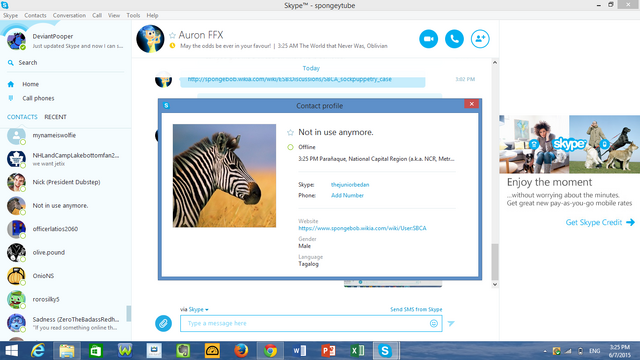Open Internet Explorer from taskbar

click(38, 351)
